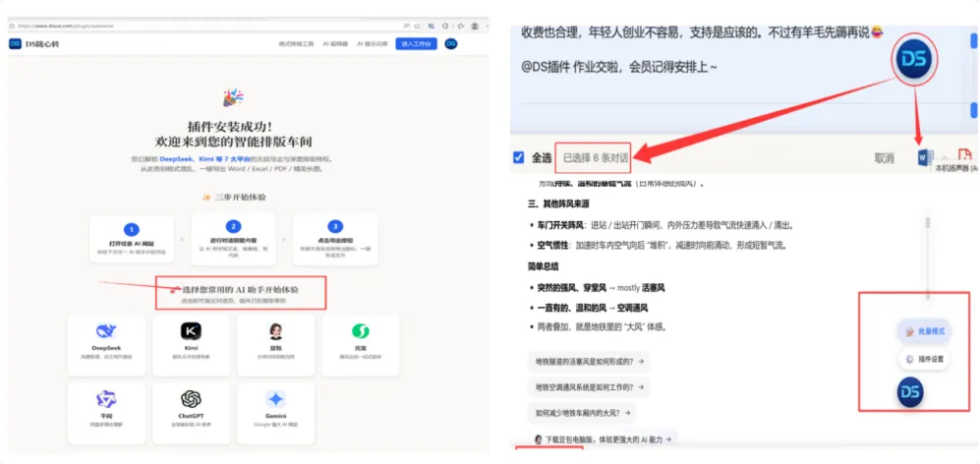Click suggestion 地铁隧道的活塞风是如何形成的?
The height and width of the screenshot is (464, 980).
pos(588,362)
